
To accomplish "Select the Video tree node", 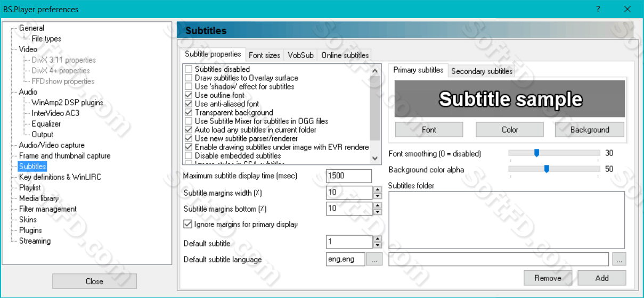I will click(x=28, y=49).
